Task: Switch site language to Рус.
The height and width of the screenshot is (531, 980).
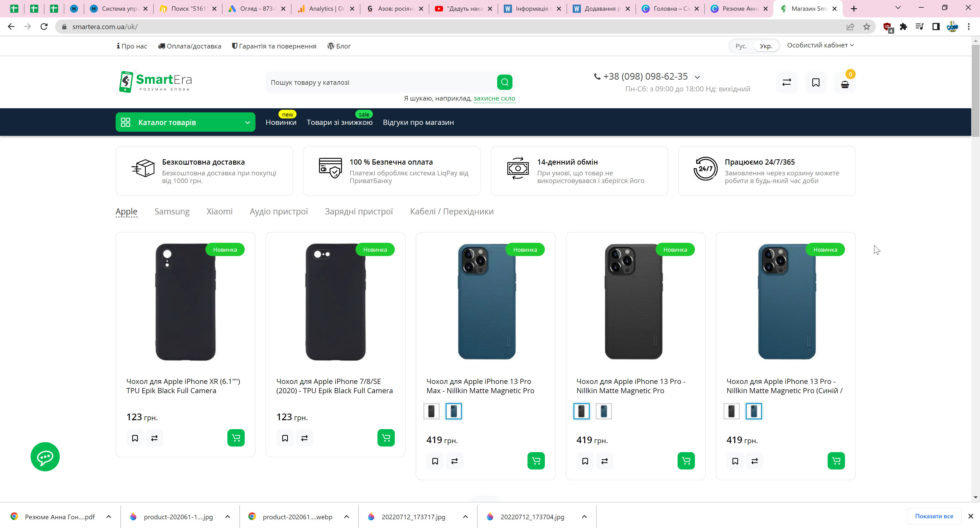Action: tap(741, 46)
